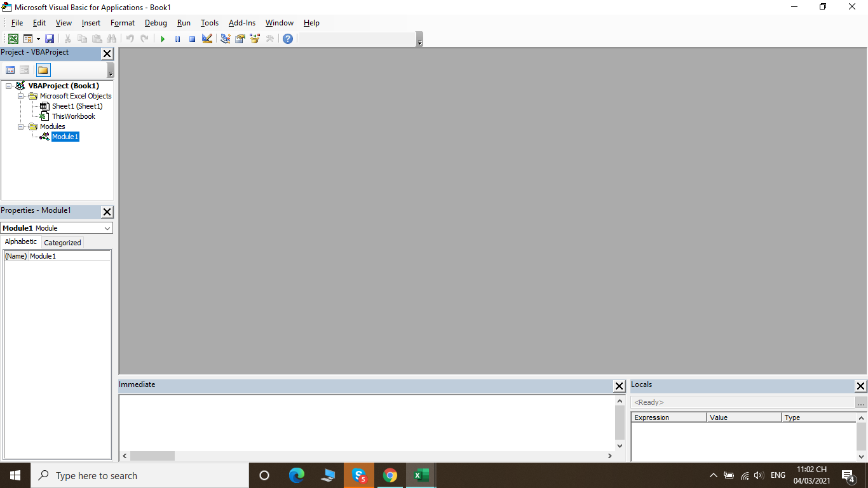Close the Immediate window panel
Image resolution: width=868 pixels, height=488 pixels.
coord(619,386)
